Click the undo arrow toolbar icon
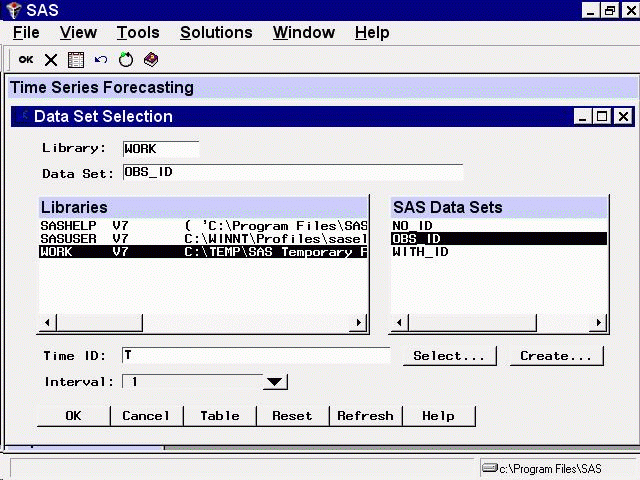640x480 pixels. click(101, 60)
